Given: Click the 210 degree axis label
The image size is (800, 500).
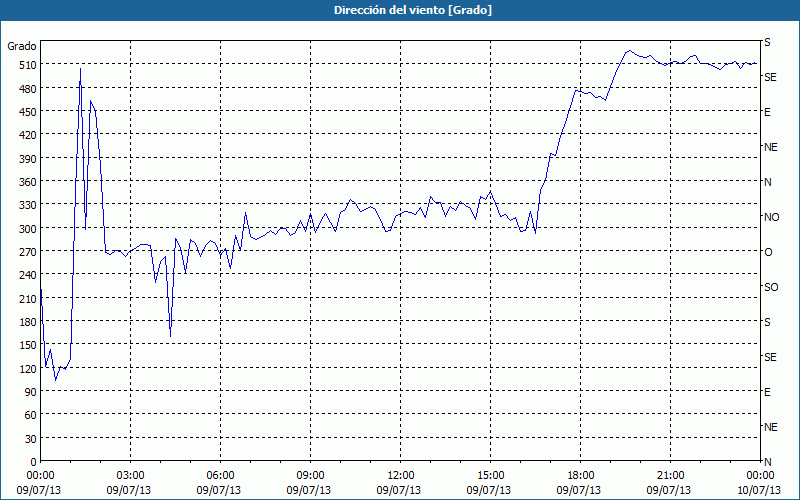Looking at the screenshot, I should 28,299.
